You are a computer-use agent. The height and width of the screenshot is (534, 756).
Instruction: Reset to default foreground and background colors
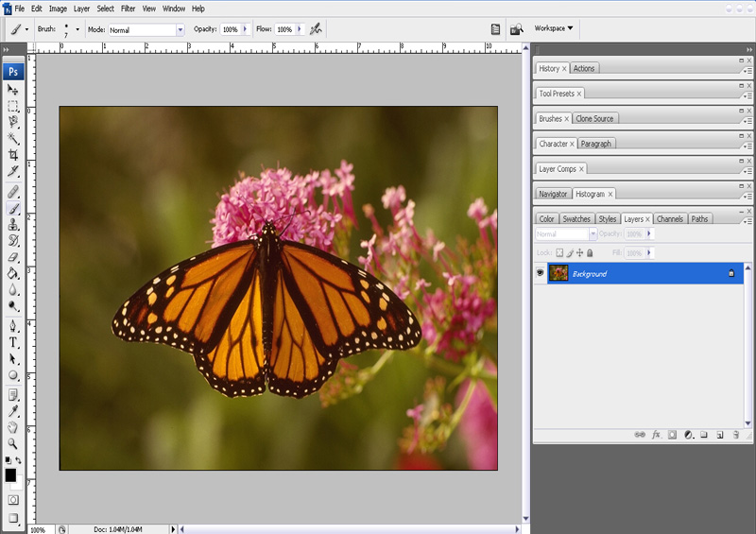pos(8,460)
